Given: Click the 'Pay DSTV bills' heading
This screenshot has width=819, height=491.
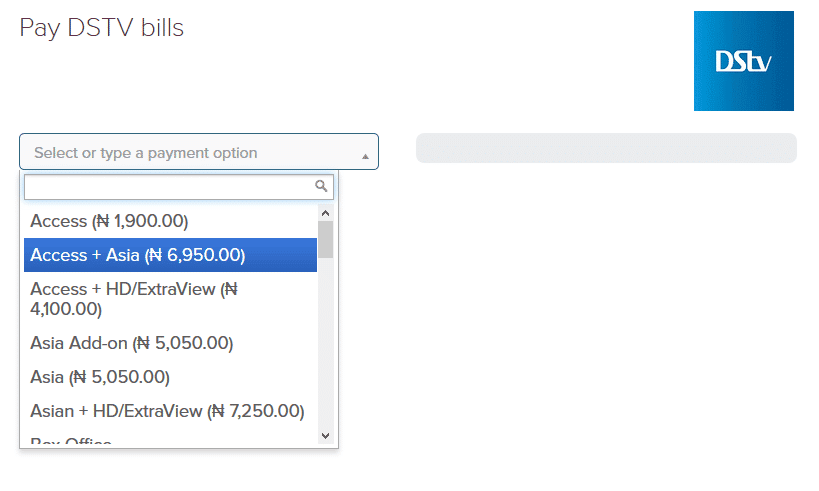Looking at the screenshot, I should coord(101,28).
